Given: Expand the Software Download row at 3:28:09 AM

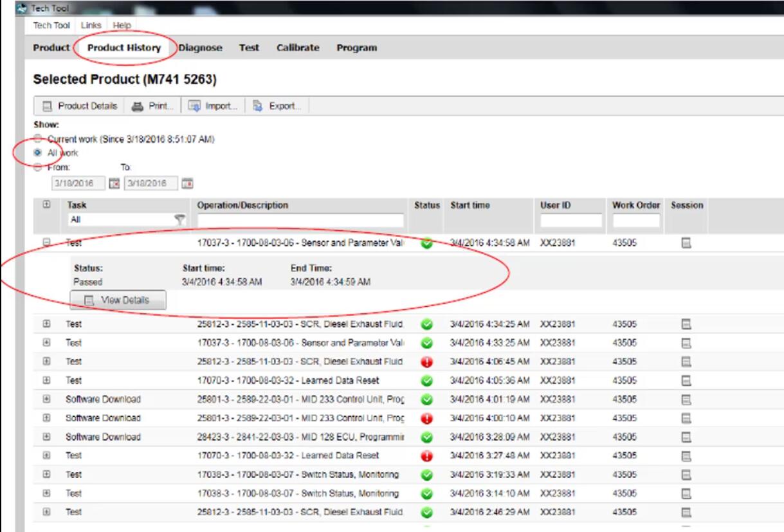Looking at the screenshot, I should (46, 437).
